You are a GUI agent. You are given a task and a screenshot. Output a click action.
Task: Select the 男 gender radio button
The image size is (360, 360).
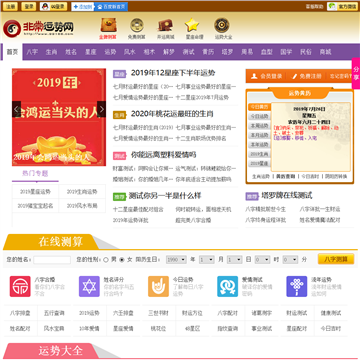pos(106,260)
